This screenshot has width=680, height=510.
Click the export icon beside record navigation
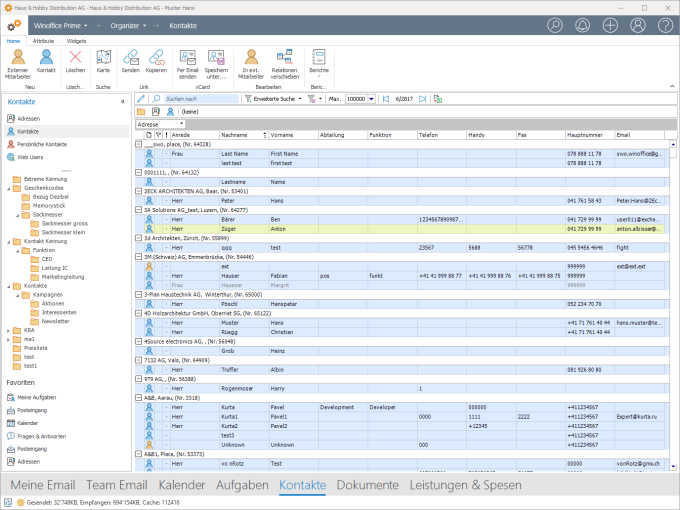(x=438, y=99)
